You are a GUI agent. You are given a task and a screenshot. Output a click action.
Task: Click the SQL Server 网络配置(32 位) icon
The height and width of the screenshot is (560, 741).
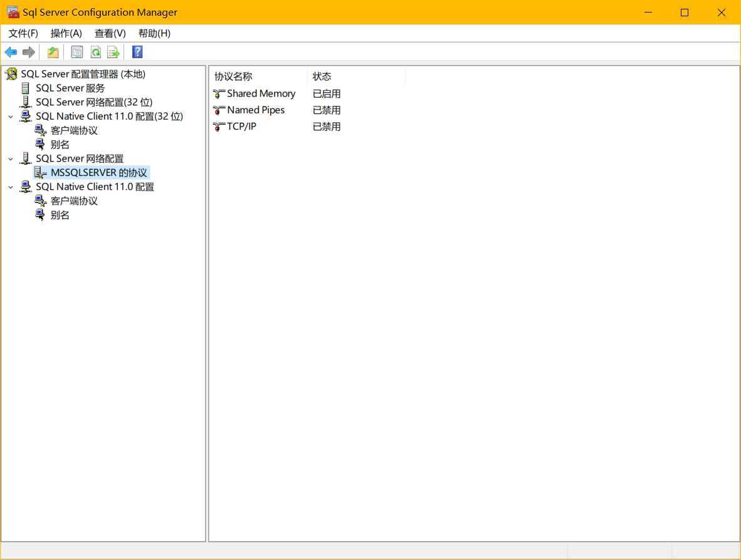[x=26, y=102]
